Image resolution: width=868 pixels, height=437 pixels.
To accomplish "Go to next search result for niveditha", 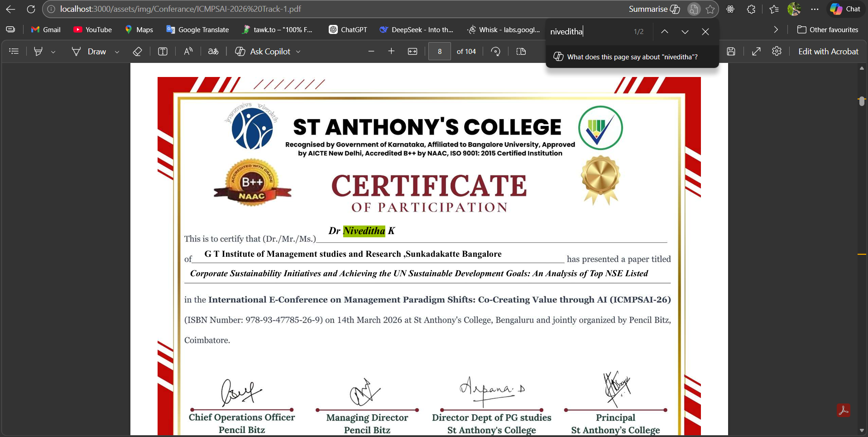I will click(685, 32).
